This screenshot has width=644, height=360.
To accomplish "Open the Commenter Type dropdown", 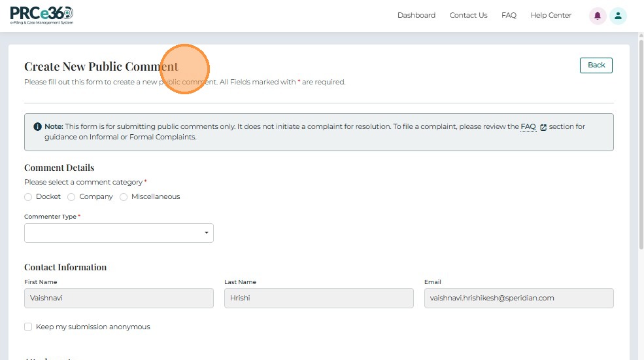I will pos(119,233).
